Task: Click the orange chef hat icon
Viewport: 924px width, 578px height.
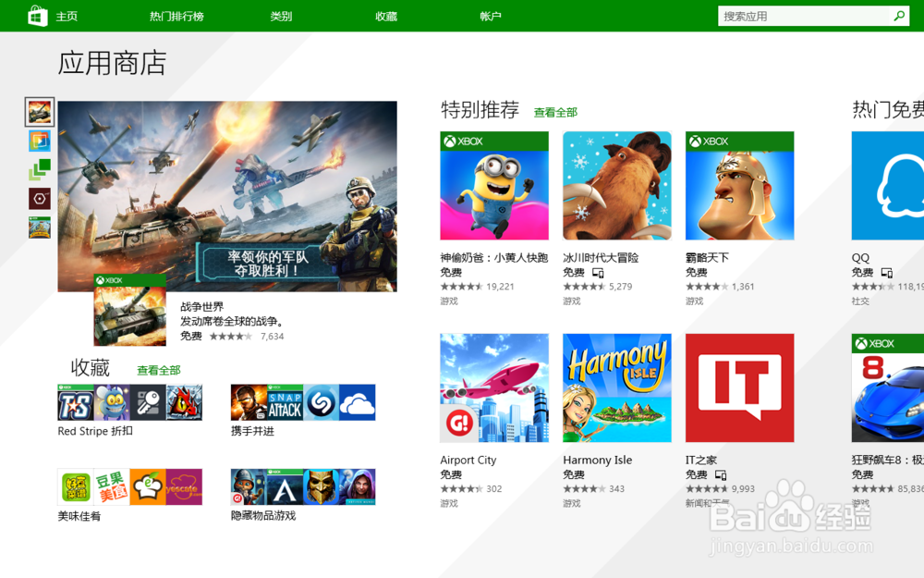Action: (x=148, y=487)
